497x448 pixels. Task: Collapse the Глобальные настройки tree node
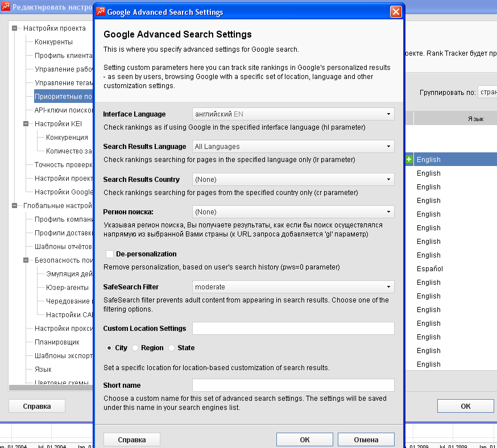[15, 205]
